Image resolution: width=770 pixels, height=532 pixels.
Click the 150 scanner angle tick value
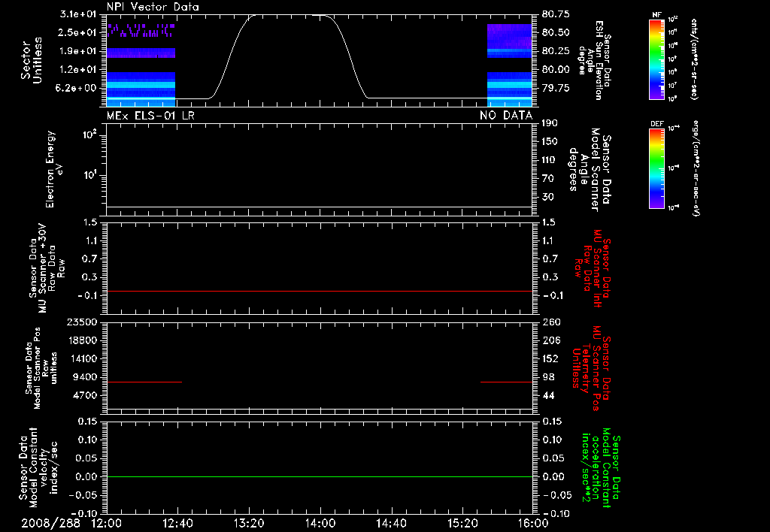(x=550, y=142)
